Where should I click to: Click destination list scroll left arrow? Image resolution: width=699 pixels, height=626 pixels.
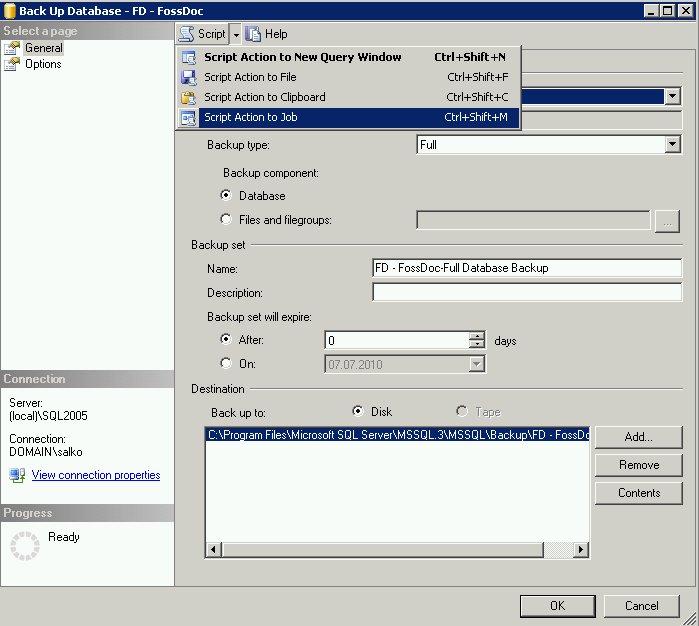coord(214,549)
